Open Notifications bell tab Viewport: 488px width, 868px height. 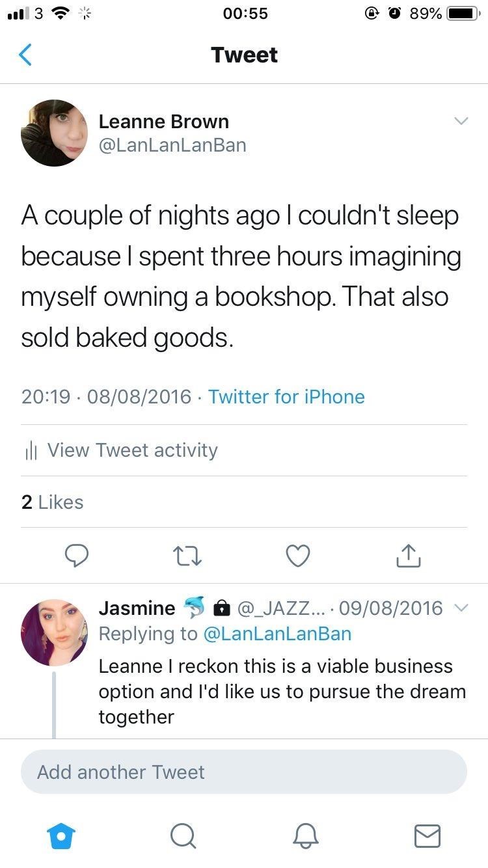tap(305, 835)
